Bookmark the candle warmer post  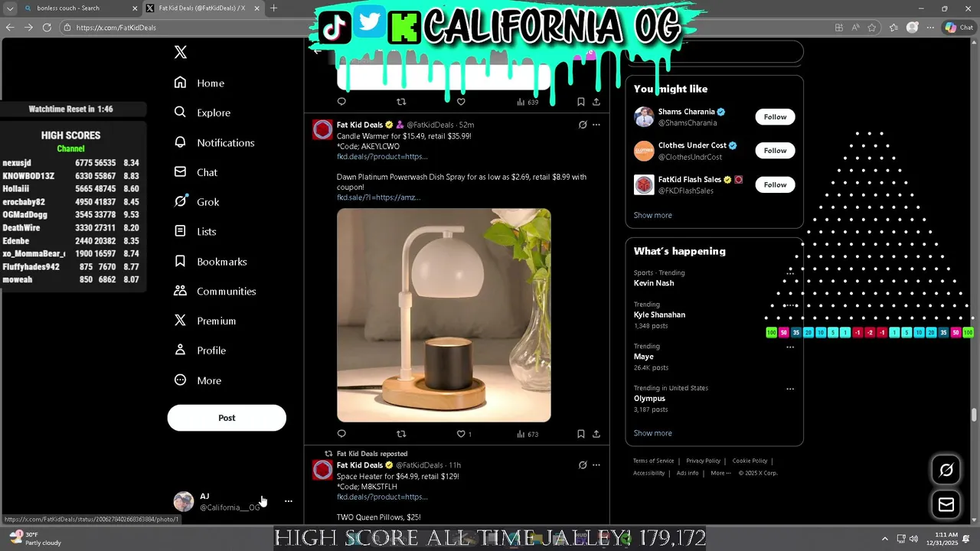click(x=581, y=434)
